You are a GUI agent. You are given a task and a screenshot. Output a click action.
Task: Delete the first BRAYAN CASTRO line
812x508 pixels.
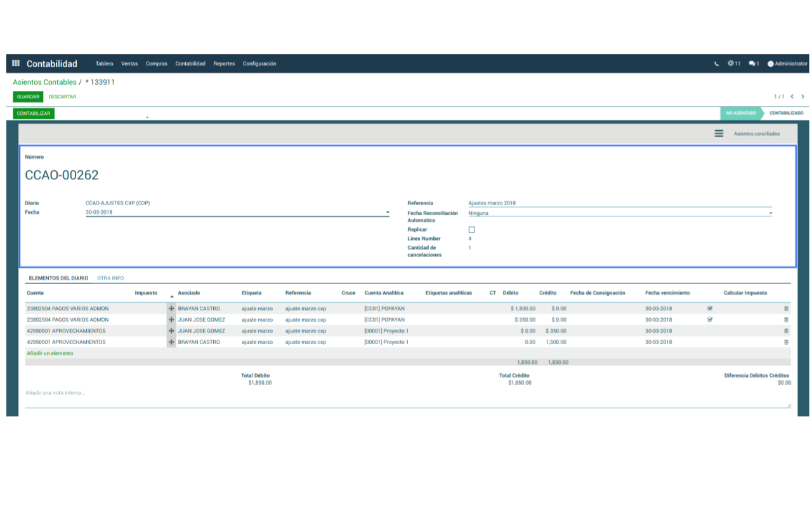point(786,309)
